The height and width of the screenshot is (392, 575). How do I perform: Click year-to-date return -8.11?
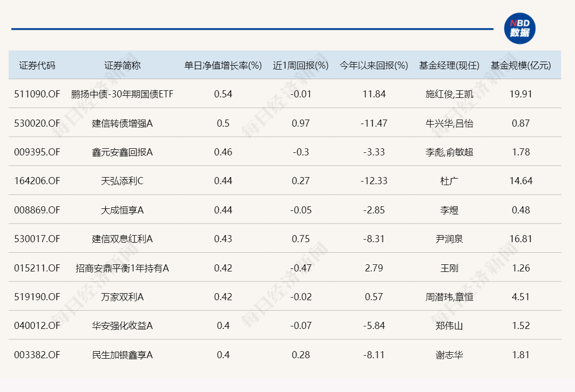pyautogui.click(x=374, y=355)
